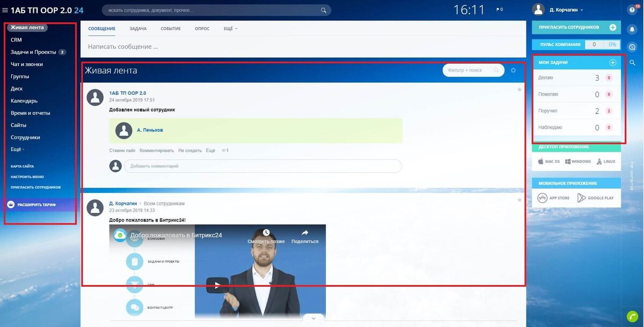
Task: Switch to the Событие tab
Action: (x=171, y=28)
